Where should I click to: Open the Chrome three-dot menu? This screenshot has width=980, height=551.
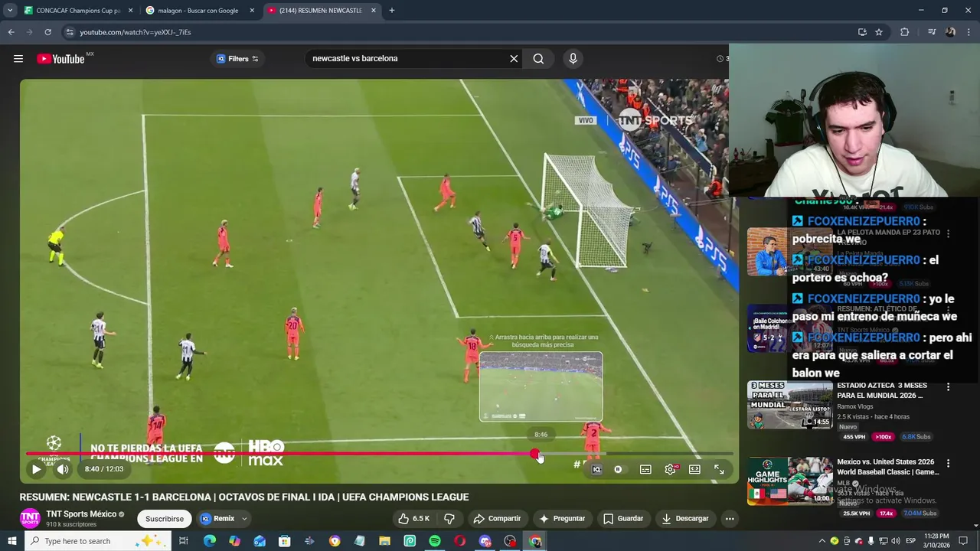click(969, 32)
